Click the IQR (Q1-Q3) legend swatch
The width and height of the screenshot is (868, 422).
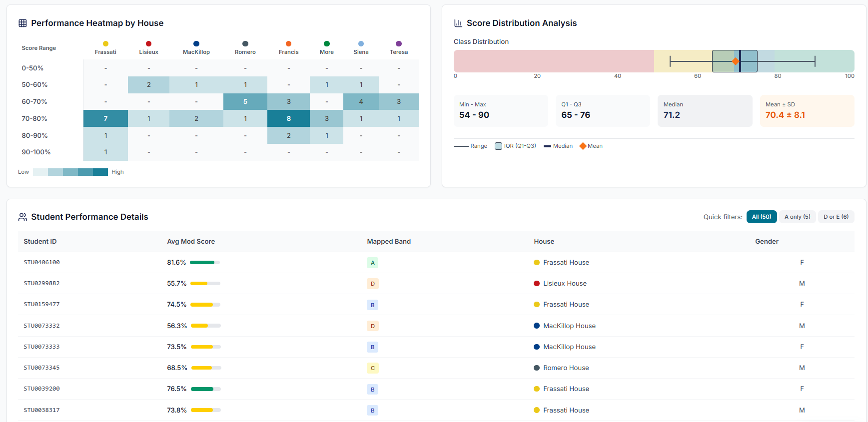pos(498,146)
